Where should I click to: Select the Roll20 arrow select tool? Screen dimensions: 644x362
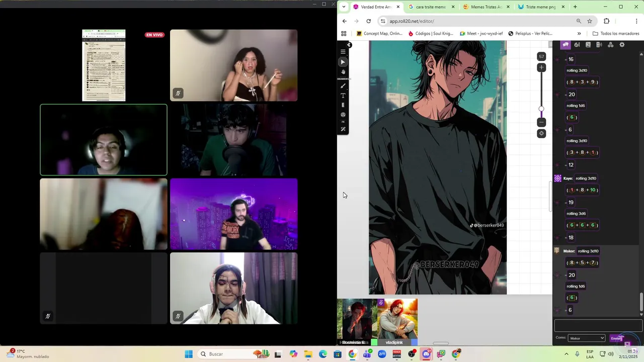point(343,62)
